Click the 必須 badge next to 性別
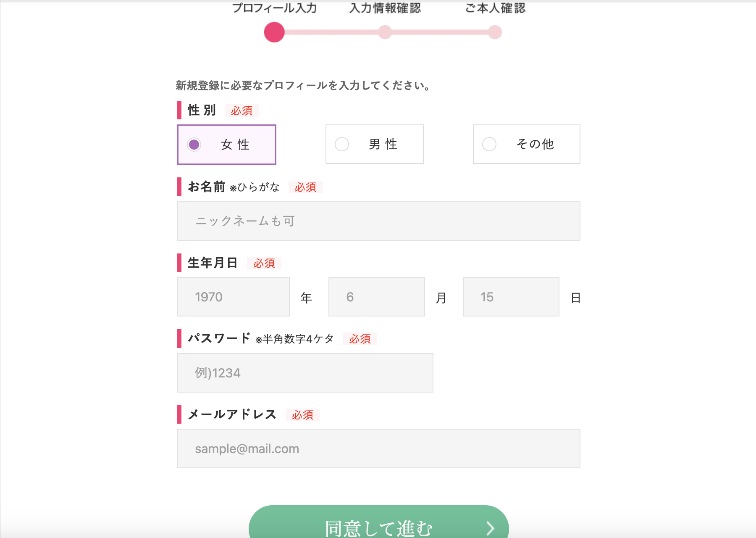756x538 pixels. 241,111
